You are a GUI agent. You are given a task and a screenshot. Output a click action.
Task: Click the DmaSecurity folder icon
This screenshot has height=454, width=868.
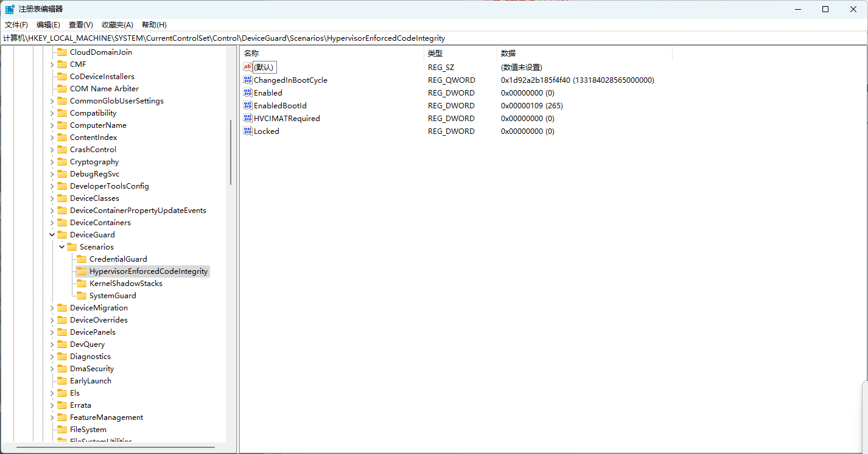tap(62, 368)
